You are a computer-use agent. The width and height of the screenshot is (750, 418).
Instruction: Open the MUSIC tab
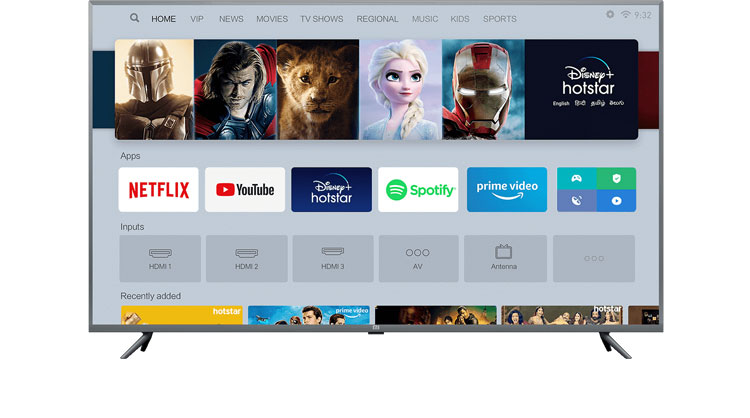(x=425, y=19)
